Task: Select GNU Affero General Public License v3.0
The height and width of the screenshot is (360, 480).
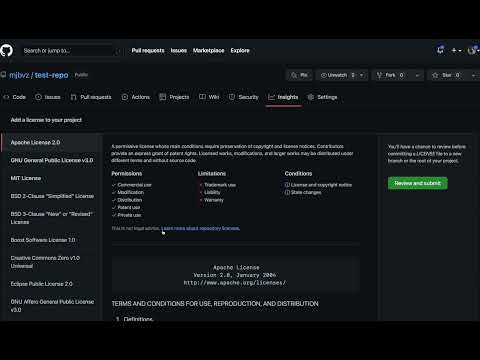Action: click(x=52, y=306)
